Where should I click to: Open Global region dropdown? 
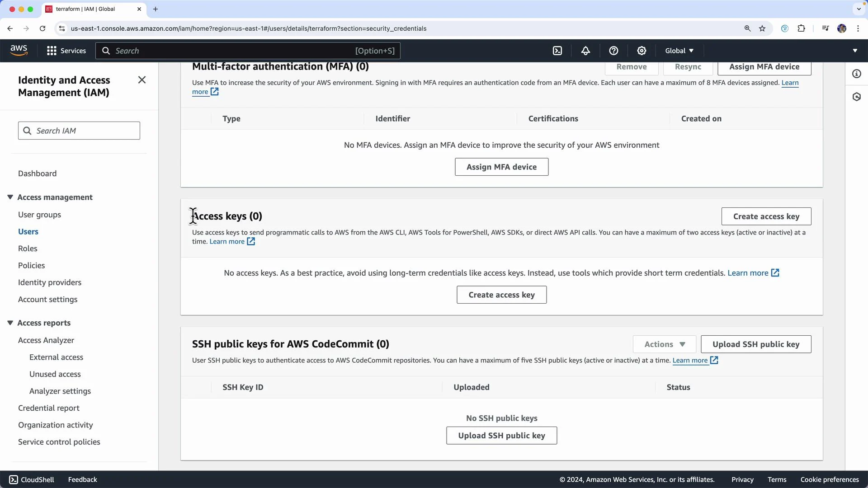tap(679, 51)
